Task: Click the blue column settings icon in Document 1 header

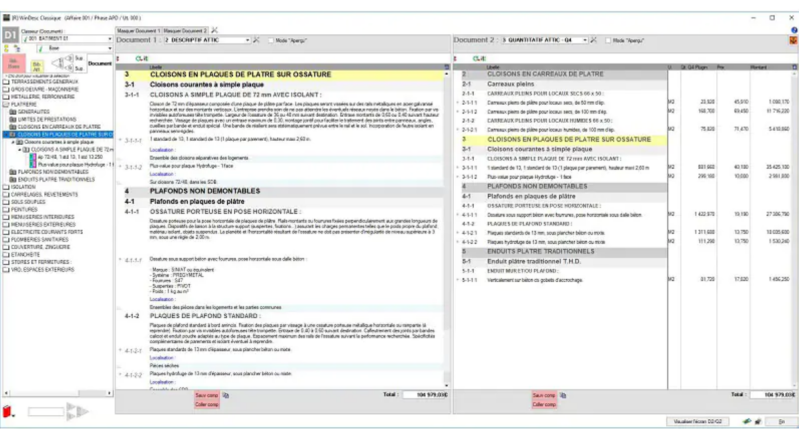Action: point(447,67)
